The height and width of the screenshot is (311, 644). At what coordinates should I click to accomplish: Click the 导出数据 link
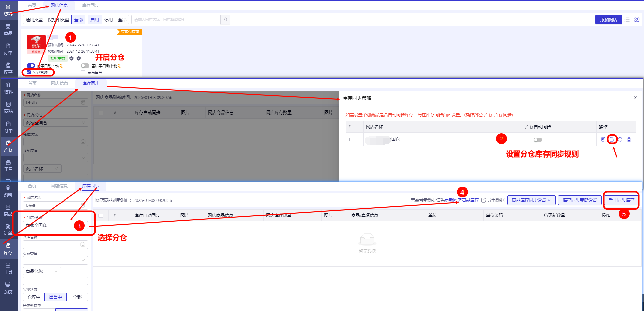coord(496,200)
